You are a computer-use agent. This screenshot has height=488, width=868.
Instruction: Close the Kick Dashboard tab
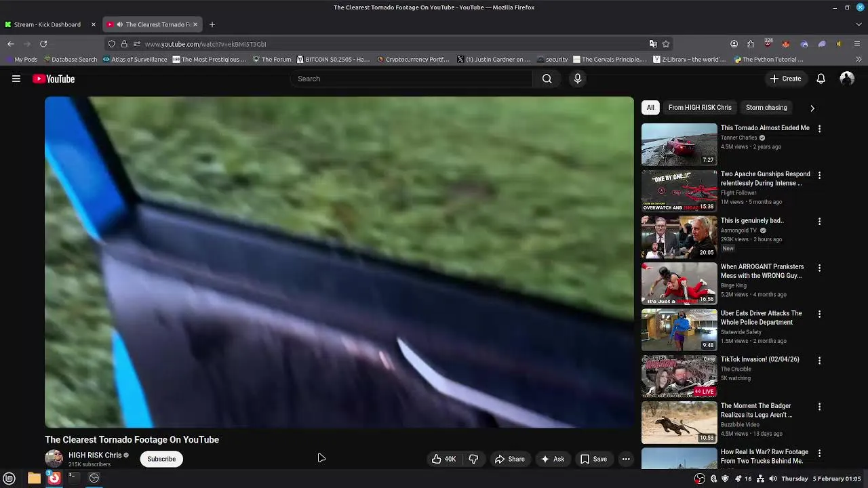click(x=94, y=24)
